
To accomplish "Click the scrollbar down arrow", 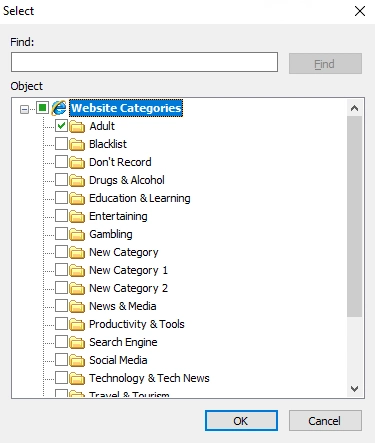I will pyautogui.click(x=355, y=389).
